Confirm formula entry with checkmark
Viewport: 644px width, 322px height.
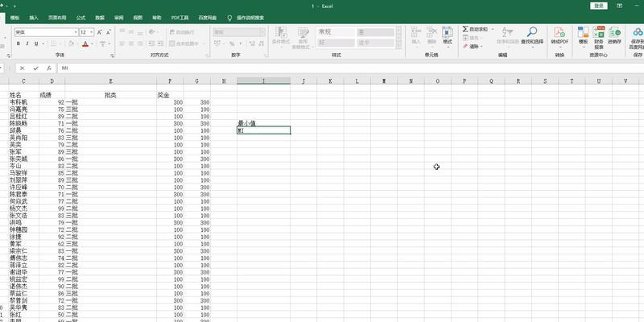(35, 68)
